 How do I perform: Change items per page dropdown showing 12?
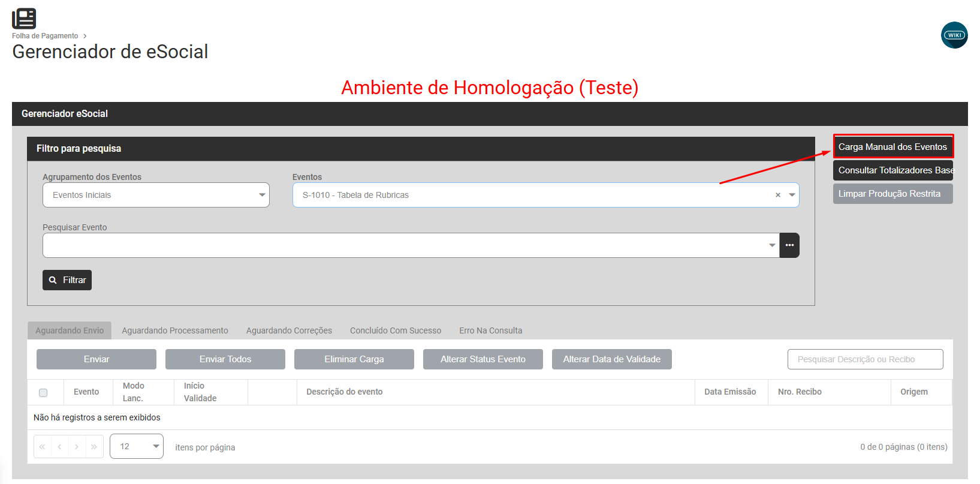137,446
